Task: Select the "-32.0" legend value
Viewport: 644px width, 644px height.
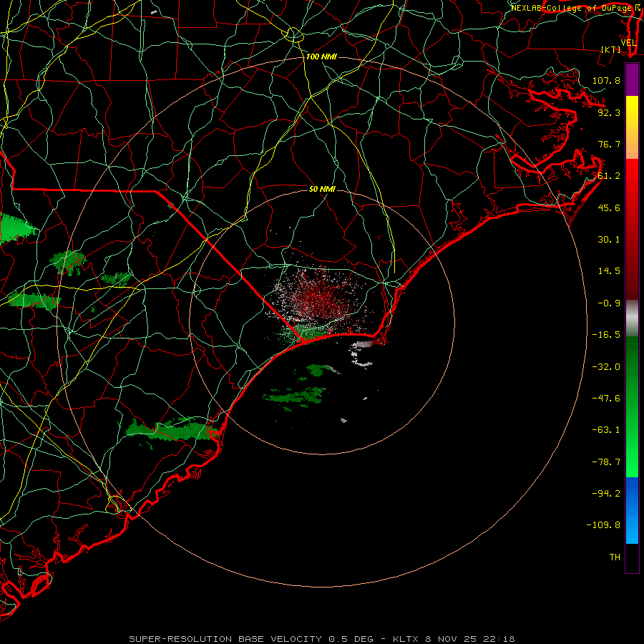Action: (x=606, y=367)
